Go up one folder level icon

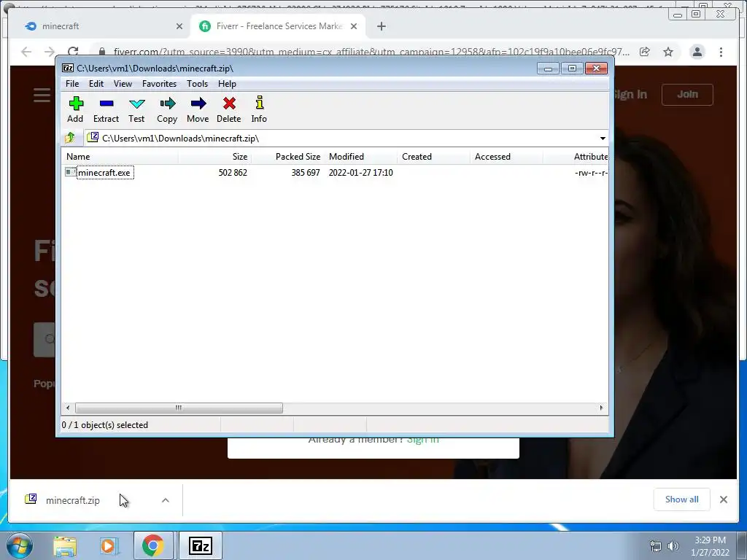click(x=70, y=138)
